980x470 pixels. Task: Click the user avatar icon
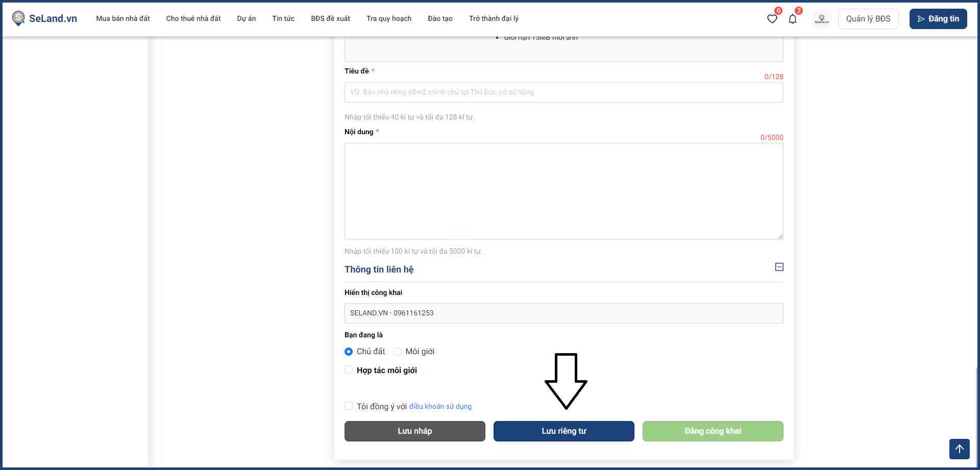(821, 19)
